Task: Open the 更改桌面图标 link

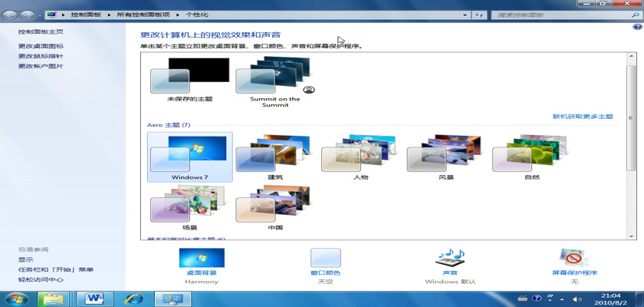Action: coord(41,46)
